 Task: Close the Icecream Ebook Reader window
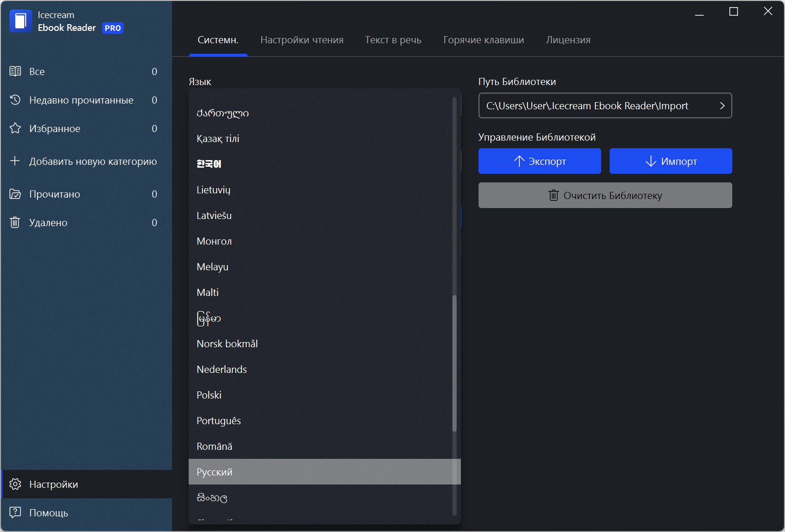click(x=768, y=12)
